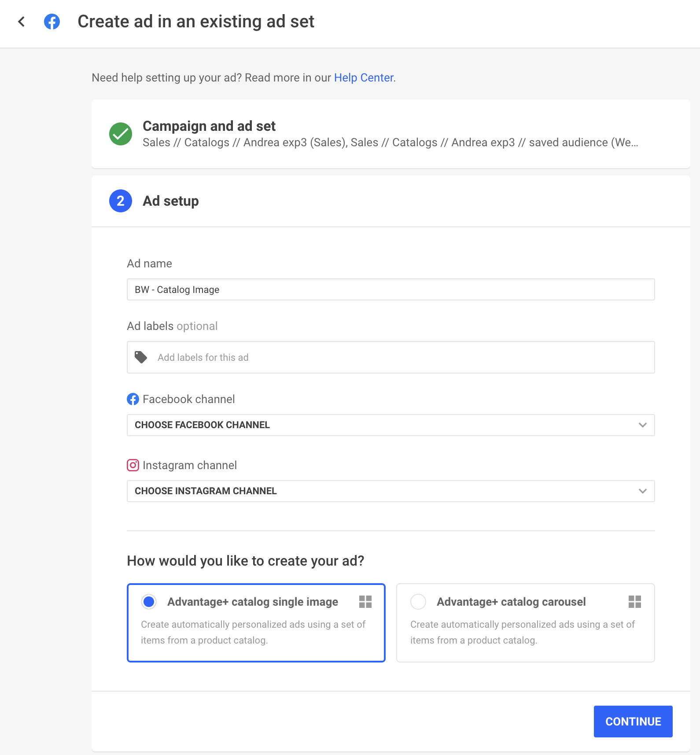This screenshot has height=755, width=700.
Task: Click the back arrow icon
Action: (x=21, y=22)
